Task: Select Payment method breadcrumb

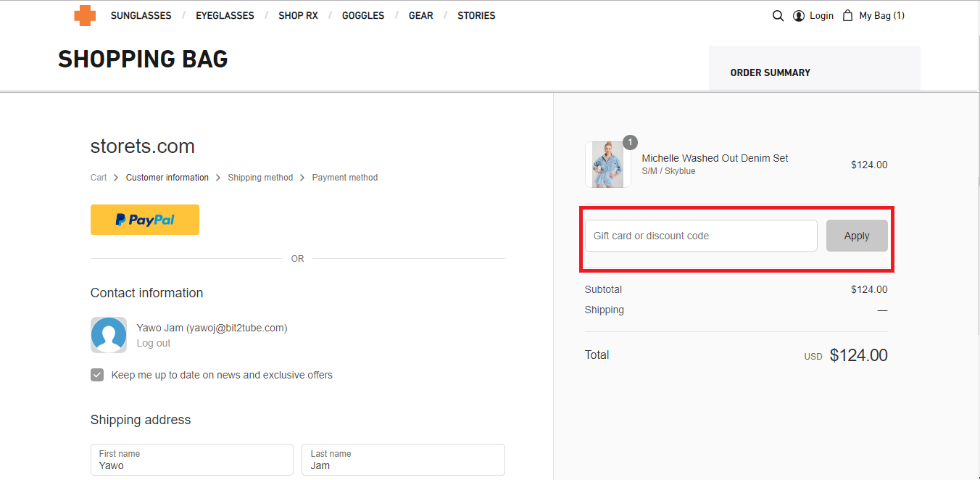Action: 345,178
